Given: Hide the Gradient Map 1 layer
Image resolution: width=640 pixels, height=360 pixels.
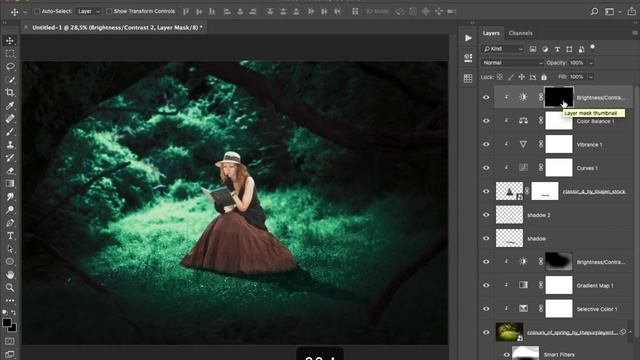Looking at the screenshot, I should click(x=486, y=285).
